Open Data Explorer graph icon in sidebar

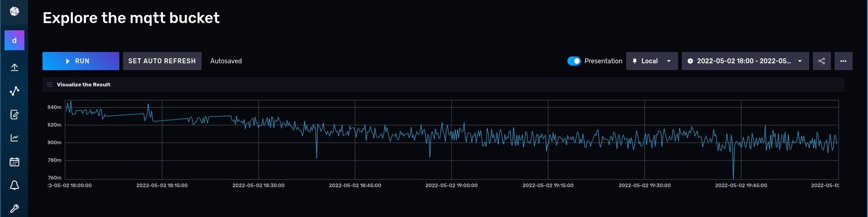click(x=14, y=91)
